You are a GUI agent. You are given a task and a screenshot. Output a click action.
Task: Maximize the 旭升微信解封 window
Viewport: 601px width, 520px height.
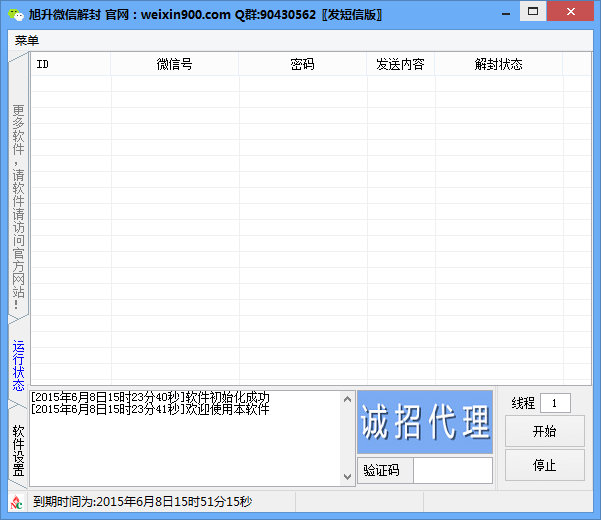pyautogui.click(x=533, y=11)
